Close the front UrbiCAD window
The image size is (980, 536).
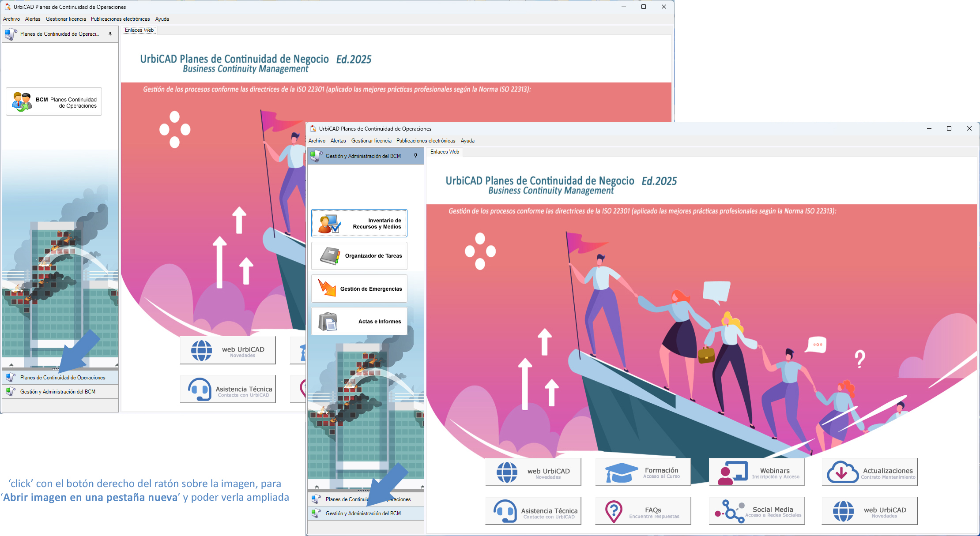[969, 128]
